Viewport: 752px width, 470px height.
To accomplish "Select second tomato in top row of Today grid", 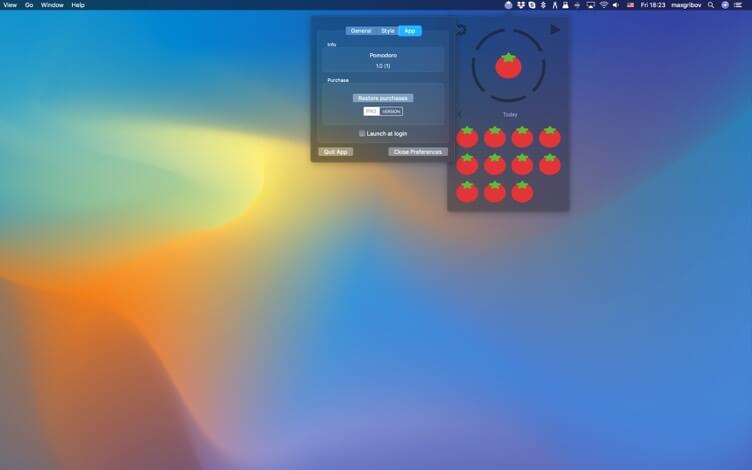I will 494,137.
